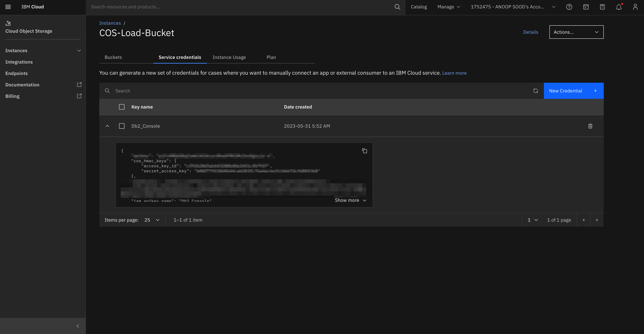Copy the Db2_Console credential JSON
The height and width of the screenshot is (334, 644).
(x=364, y=151)
